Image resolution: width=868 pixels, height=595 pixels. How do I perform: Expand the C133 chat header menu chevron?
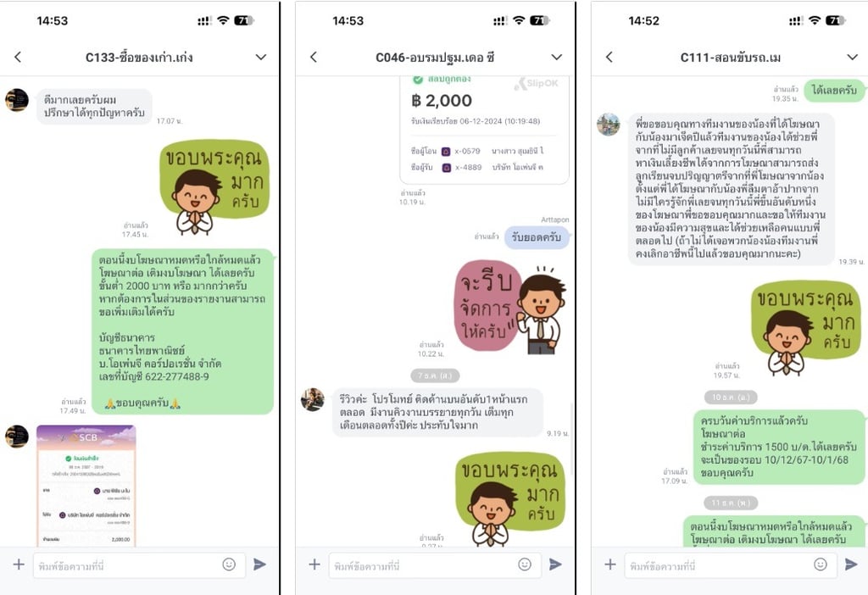[261, 57]
